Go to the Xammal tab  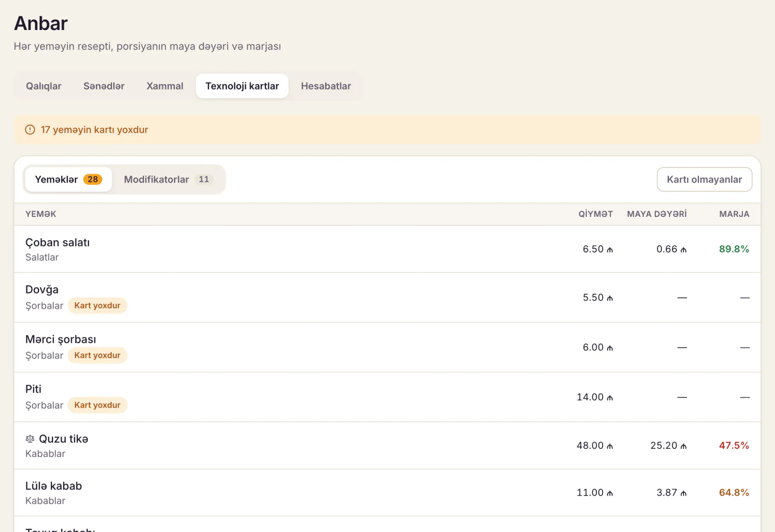click(x=165, y=86)
